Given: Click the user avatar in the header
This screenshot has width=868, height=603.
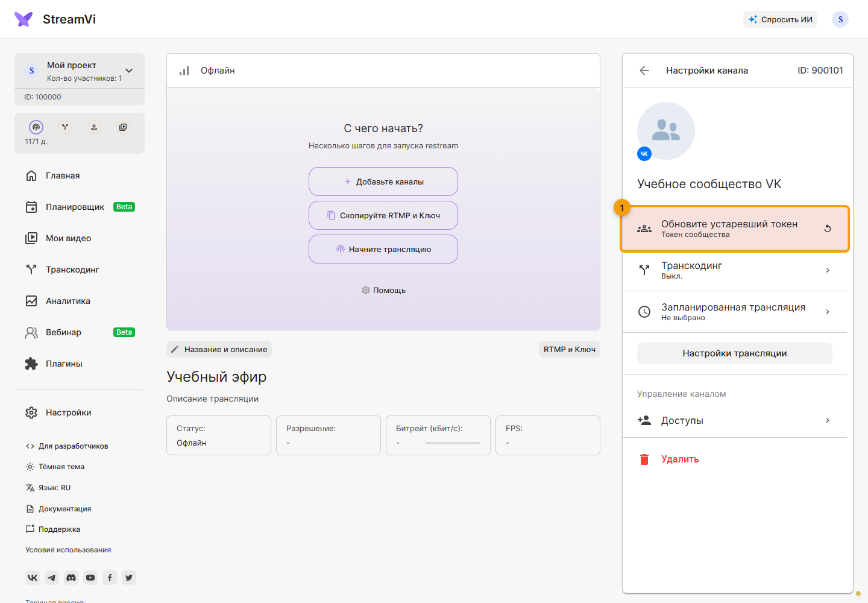Looking at the screenshot, I should pos(840,19).
